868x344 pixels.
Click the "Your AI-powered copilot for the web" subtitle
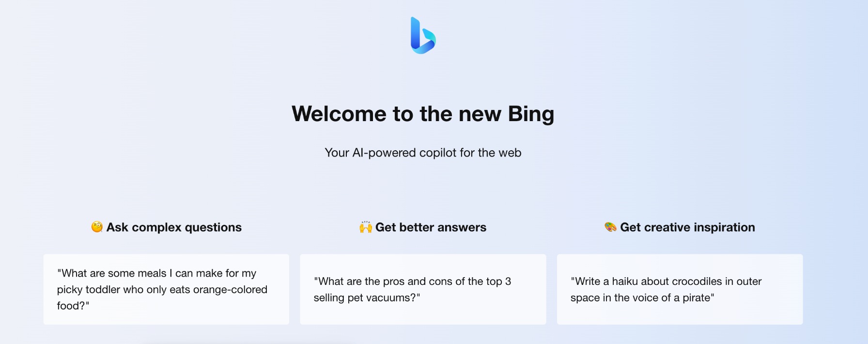tap(423, 153)
